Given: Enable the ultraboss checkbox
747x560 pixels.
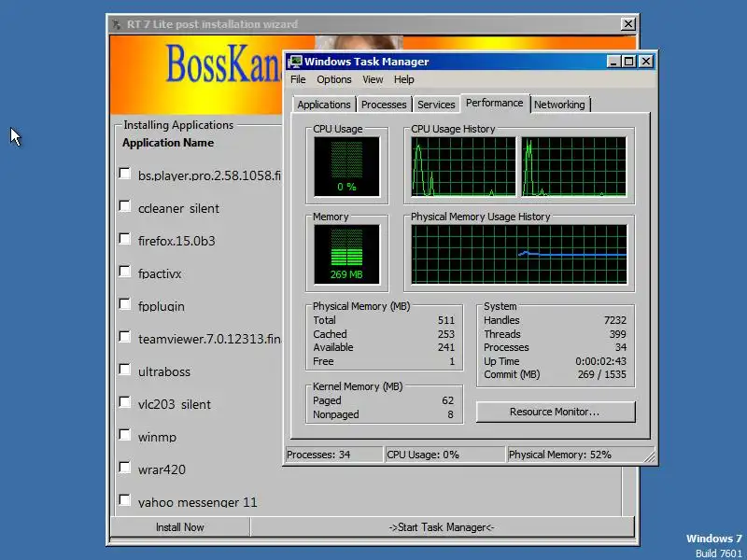Looking at the screenshot, I should click(125, 370).
